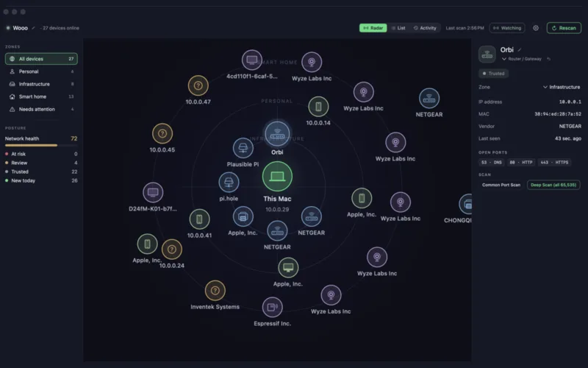Click the 27 devices online text
Viewport: 588px width, 368px height.
point(61,28)
